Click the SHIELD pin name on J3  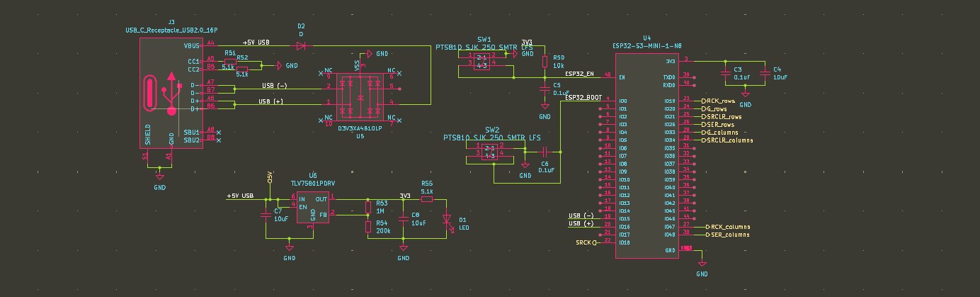point(147,134)
